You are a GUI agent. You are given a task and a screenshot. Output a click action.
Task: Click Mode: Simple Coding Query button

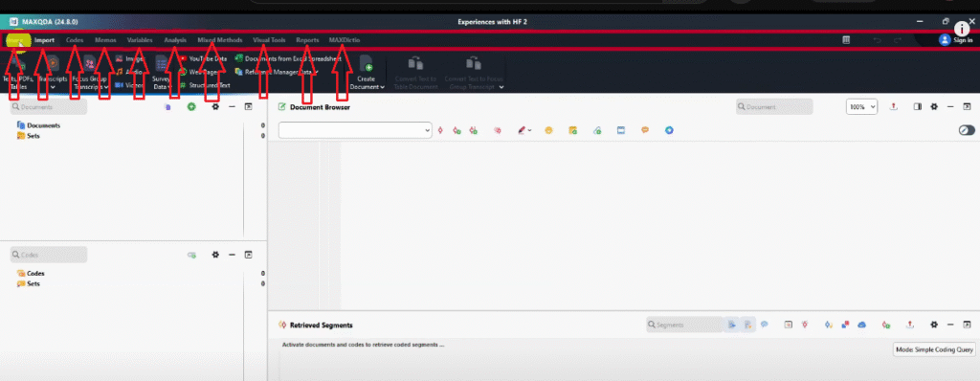pyautogui.click(x=934, y=349)
